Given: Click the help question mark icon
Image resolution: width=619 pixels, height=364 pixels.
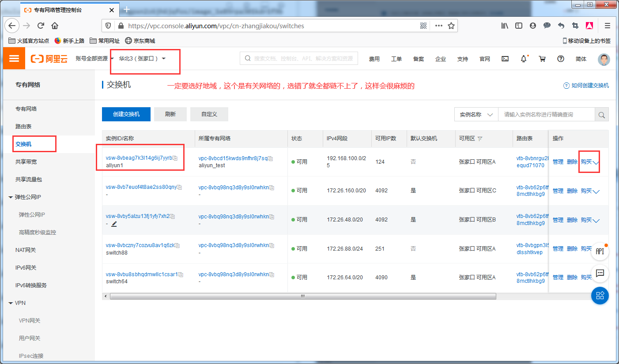Looking at the screenshot, I should 561,59.
